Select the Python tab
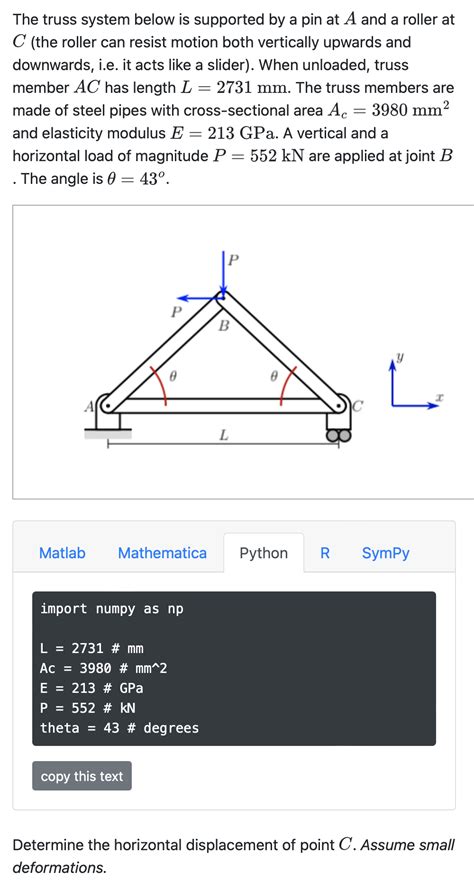 tap(263, 553)
